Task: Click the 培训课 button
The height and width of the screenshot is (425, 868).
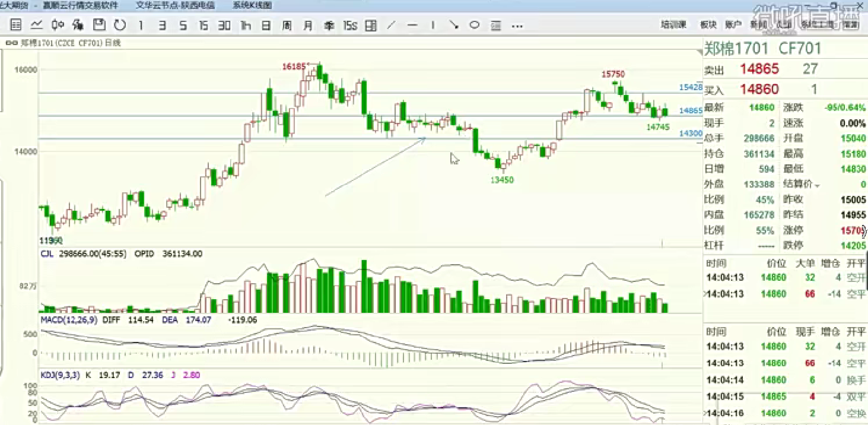Action: [674, 25]
